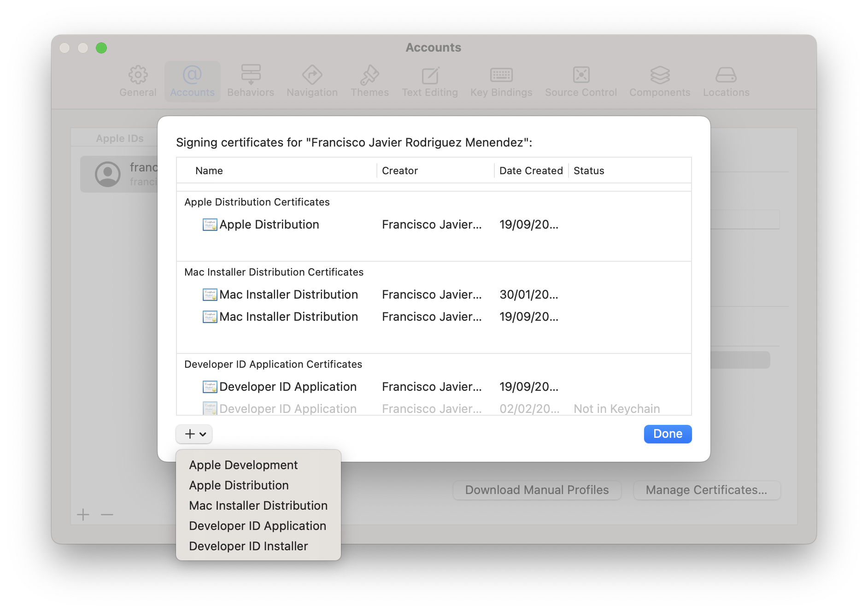Remove the selected Apple ID account
Image resolution: width=868 pixels, height=612 pixels.
(107, 514)
